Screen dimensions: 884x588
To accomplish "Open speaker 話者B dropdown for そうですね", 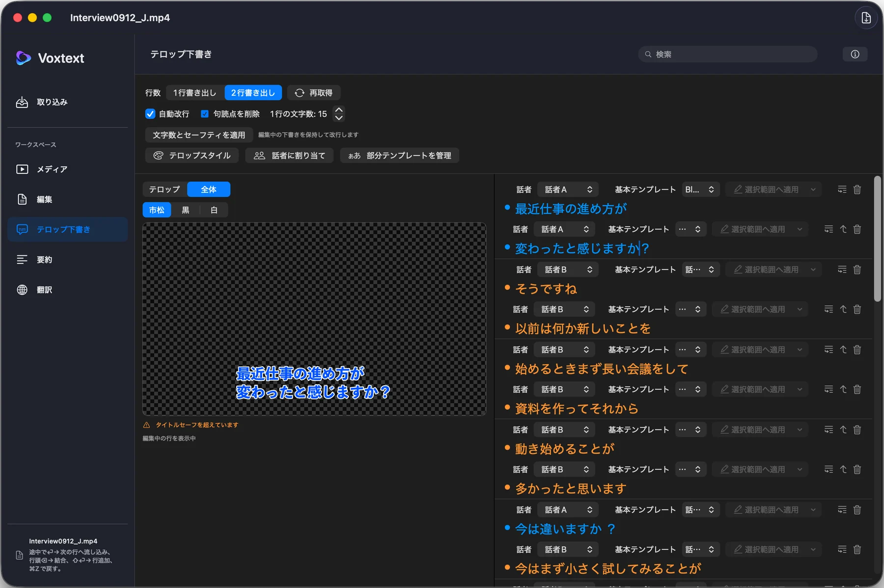I will point(568,269).
